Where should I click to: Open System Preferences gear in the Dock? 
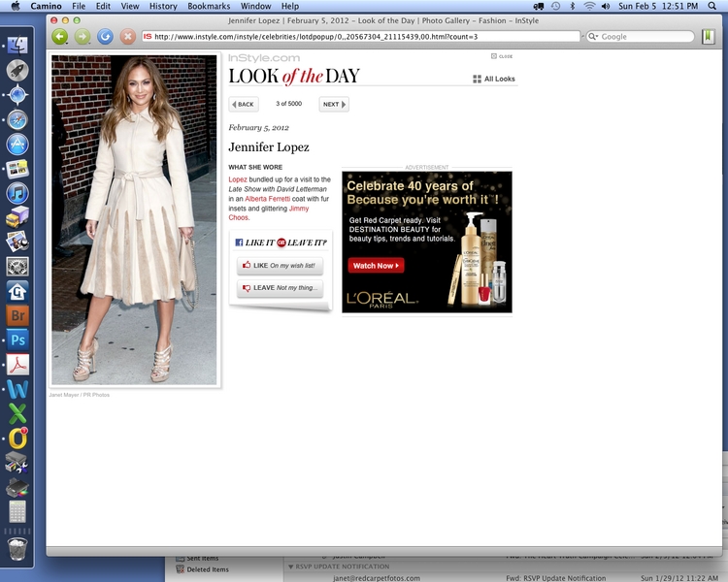(17, 267)
